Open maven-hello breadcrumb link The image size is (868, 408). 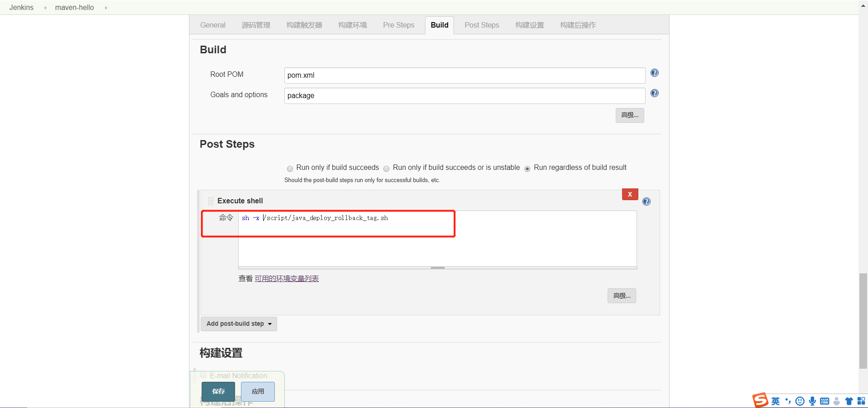tap(75, 8)
